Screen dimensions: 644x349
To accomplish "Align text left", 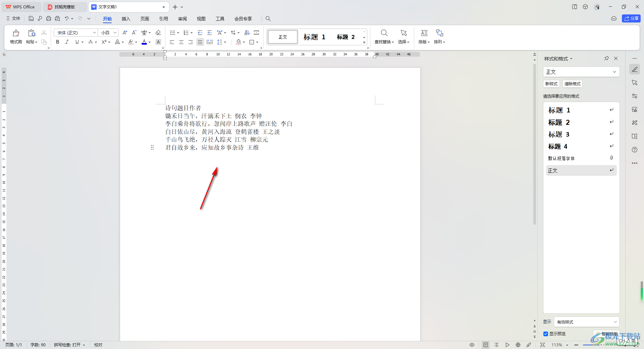I will click(172, 42).
